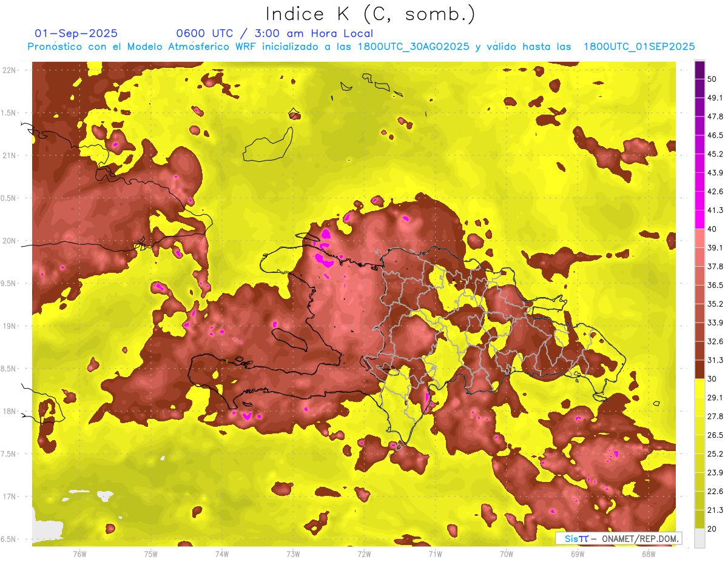Click the colorbar value label '45.2'
Viewport: 728px width, 562px height.
tap(715, 154)
